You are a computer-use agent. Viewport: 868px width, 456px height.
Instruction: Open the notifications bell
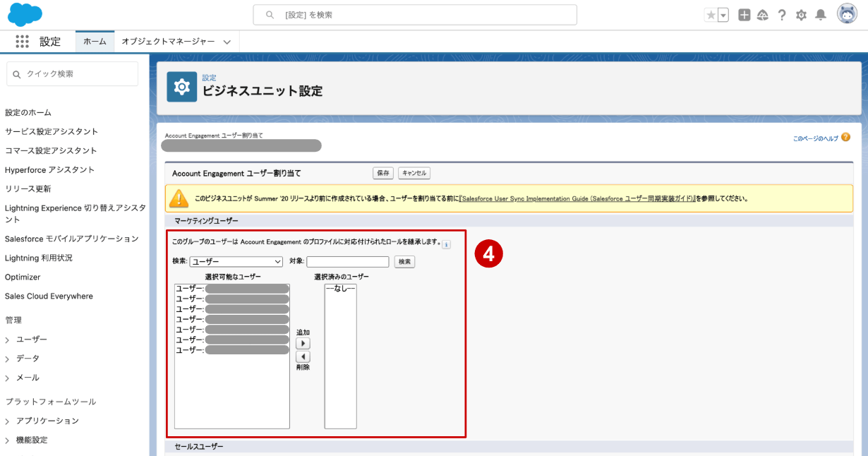820,16
